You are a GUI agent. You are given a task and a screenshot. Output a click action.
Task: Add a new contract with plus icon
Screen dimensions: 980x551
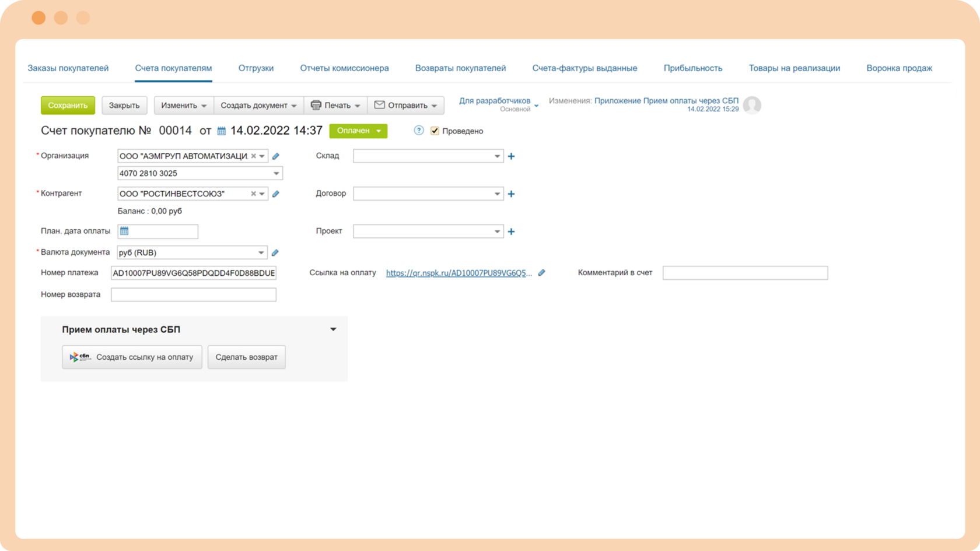[512, 194]
